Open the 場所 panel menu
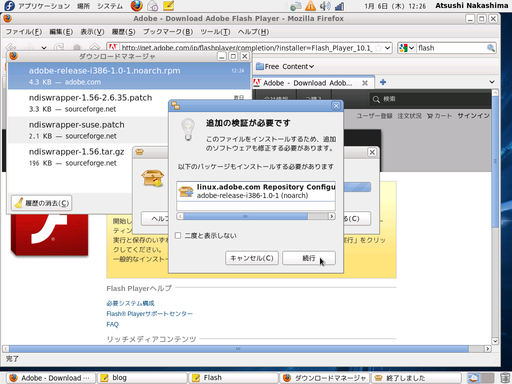This screenshot has height=384, width=512. 83,6
